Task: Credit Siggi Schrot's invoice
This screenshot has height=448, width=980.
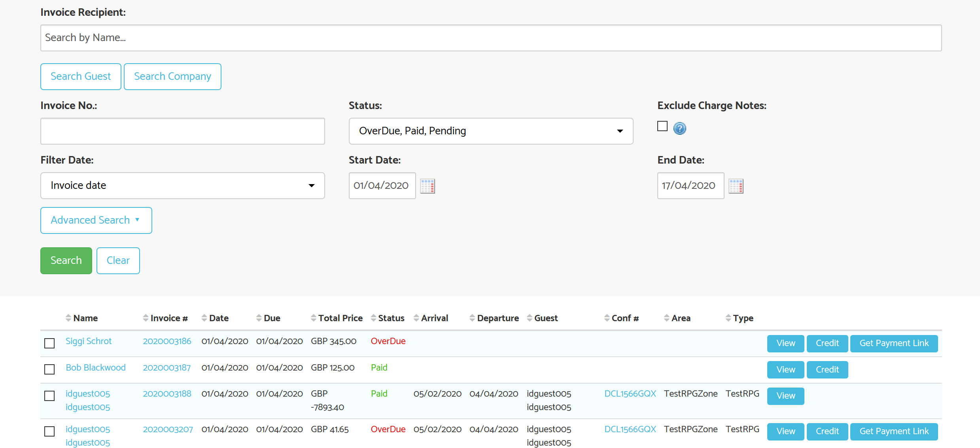Action: 827,343
